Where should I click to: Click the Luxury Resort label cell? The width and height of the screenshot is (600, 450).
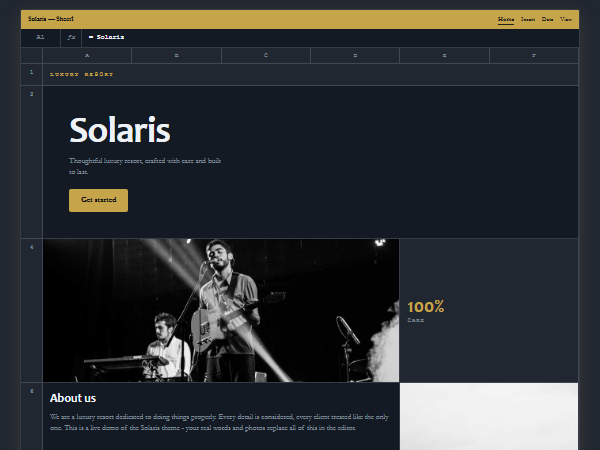(310, 74)
